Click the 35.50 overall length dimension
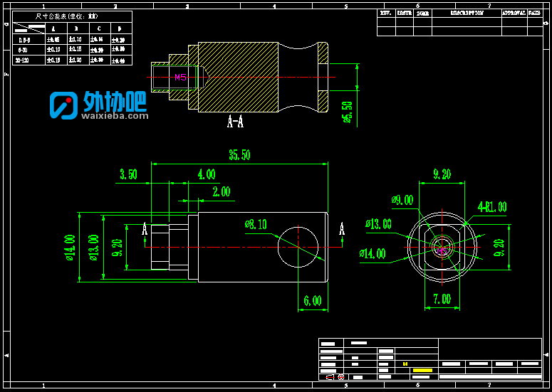The height and width of the screenshot is (392, 552). tap(239, 155)
